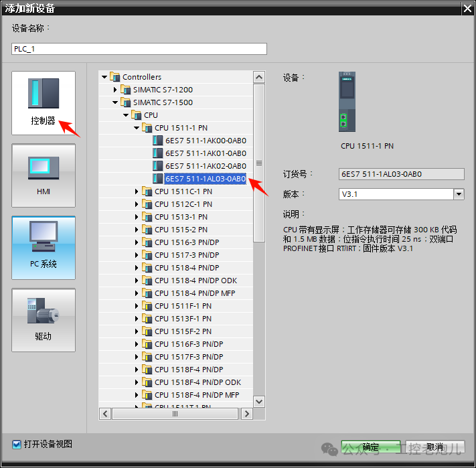Click the 设备名称 PLC_1 input field

[139, 49]
